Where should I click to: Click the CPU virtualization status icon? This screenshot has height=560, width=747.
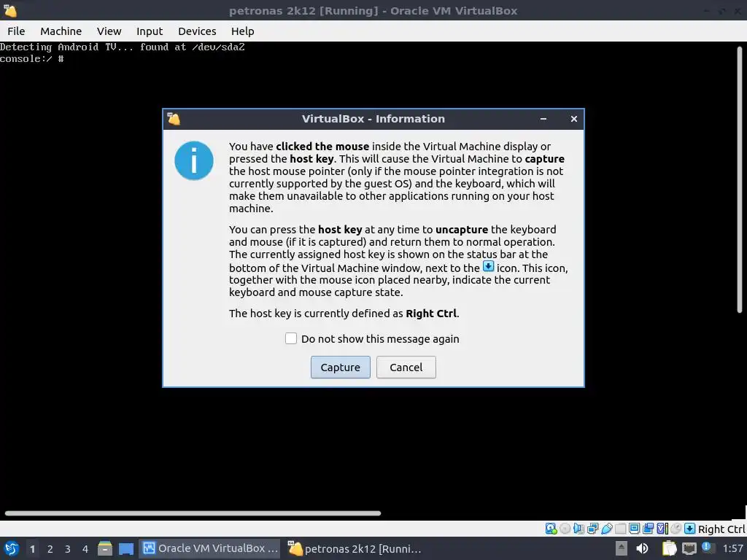pyautogui.click(x=662, y=529)
